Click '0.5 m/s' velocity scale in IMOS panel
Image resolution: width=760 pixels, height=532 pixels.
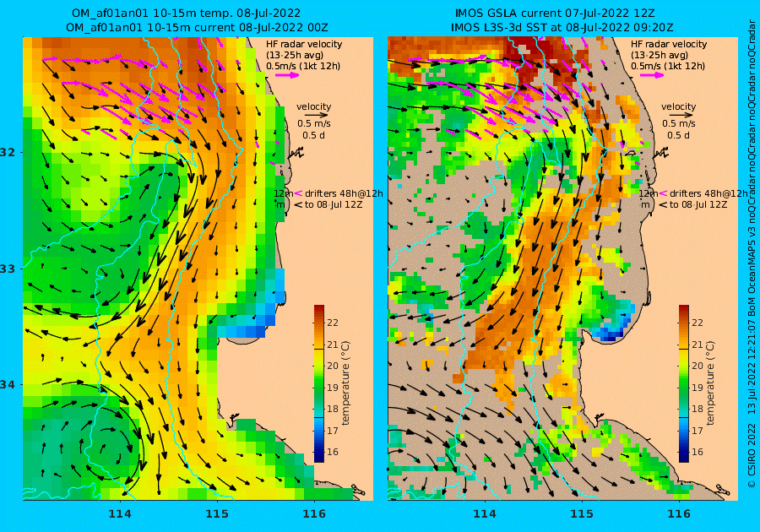[679, 124]
